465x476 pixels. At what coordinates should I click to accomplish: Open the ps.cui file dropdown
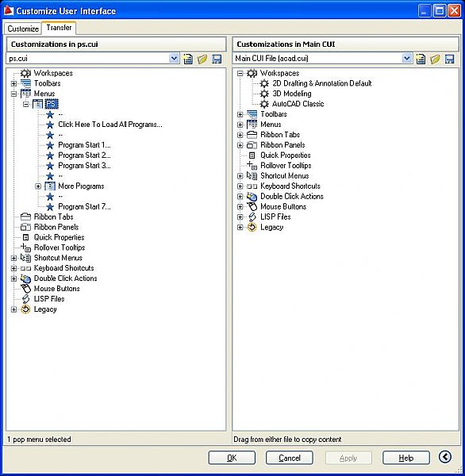click(174, 58)
